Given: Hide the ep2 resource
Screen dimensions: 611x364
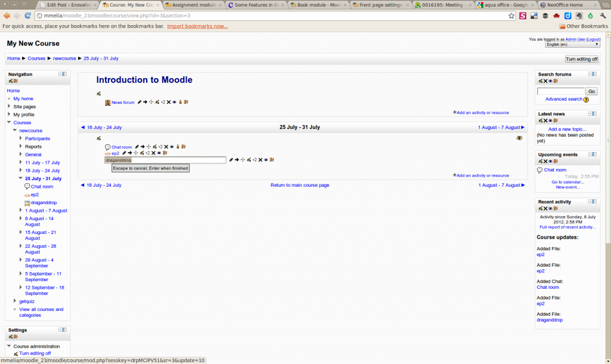Looking at the screenshot, I should [159, 153].
